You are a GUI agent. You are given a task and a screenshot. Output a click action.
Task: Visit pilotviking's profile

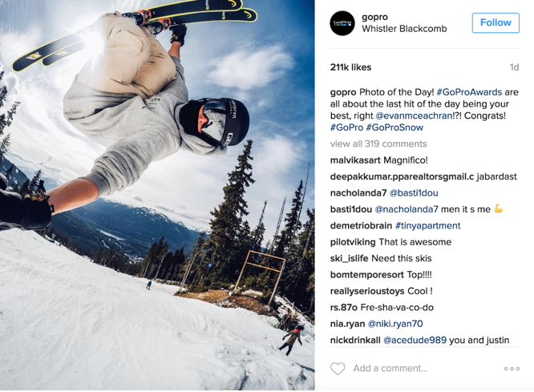[x=353, y=242]
